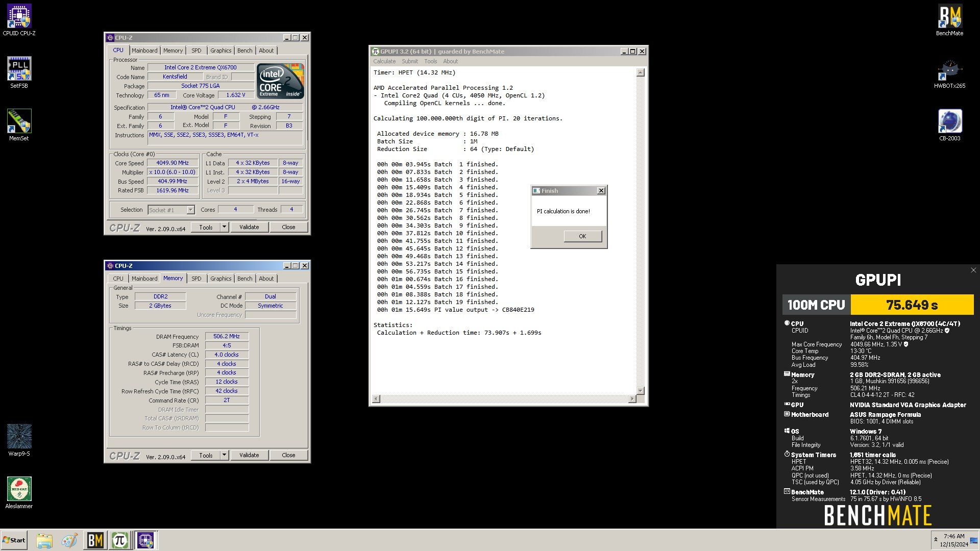Click Tools button in bottom CPU-Z window

(206, 455)
